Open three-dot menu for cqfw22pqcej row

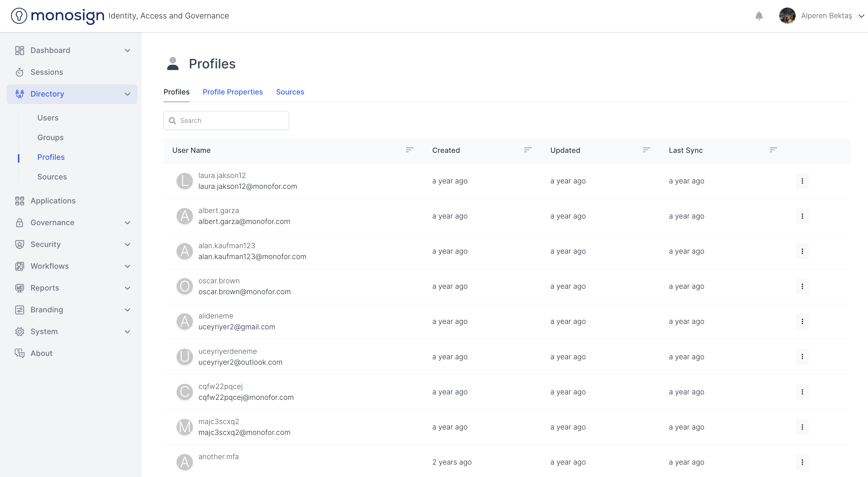802,392
